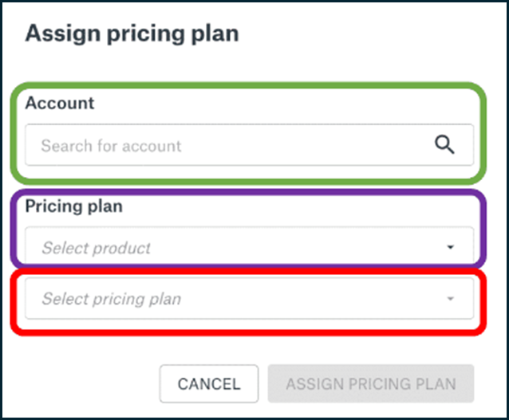Click the Select product dropdown arrow
Image resolution: width=509 pixels, height=420 pixels.
450,247
